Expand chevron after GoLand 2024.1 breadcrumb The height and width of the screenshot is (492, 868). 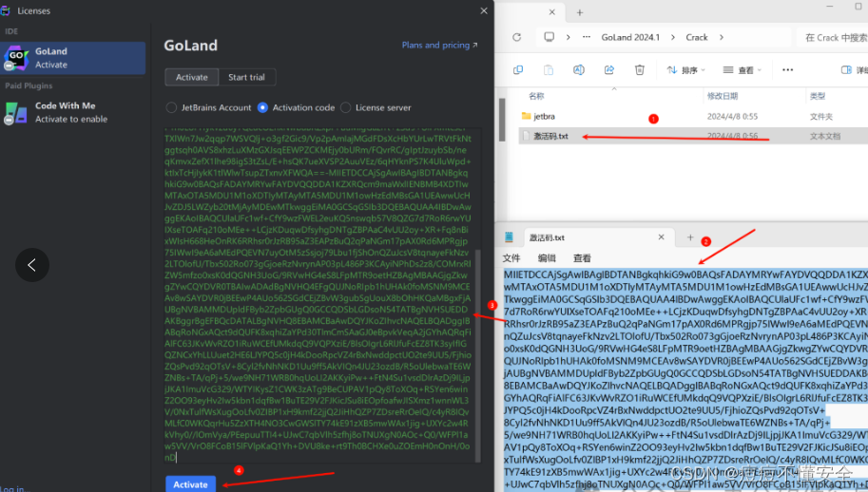[x=672, y=37]
